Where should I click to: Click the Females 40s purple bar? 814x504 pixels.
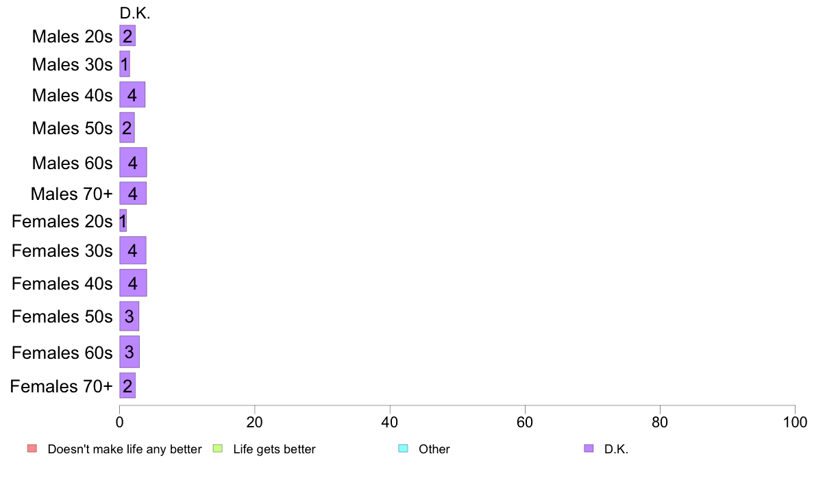[133, 283]
